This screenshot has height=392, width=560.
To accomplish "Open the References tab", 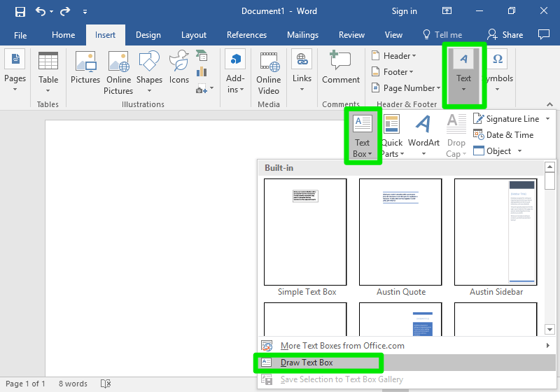I will (x=246, y=35).
